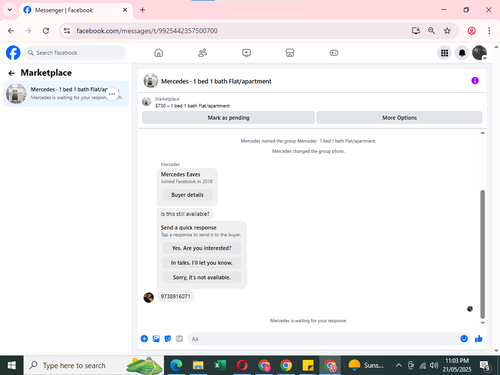Select the Mercedes 1 bed 1 bath conversation
The width and height of the screenshot is (500, 375).
point(66,94)
